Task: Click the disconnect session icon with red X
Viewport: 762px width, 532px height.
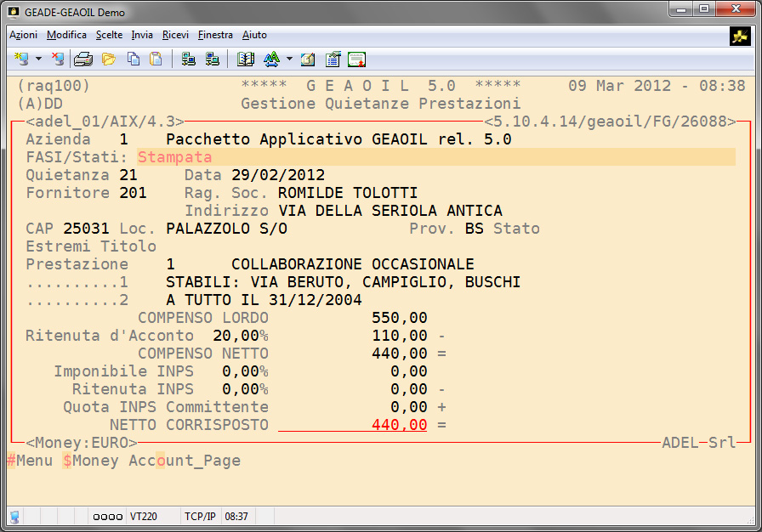Action: pos(57,59)
